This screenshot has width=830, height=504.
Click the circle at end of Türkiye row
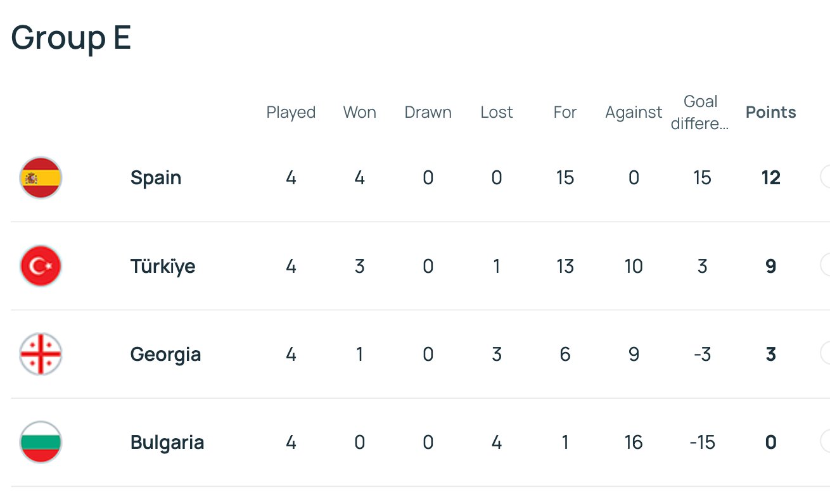point(826,265)
